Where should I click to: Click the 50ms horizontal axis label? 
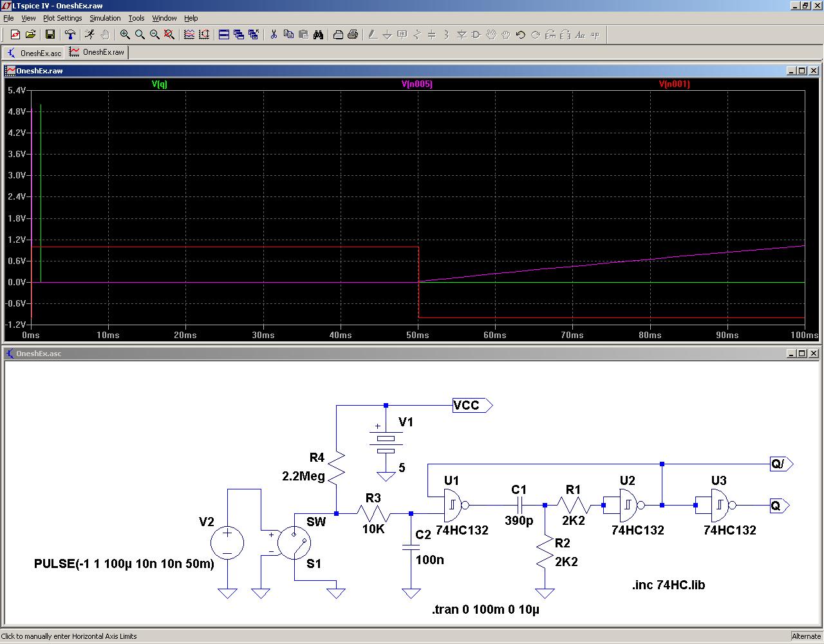tap(418, 335)
